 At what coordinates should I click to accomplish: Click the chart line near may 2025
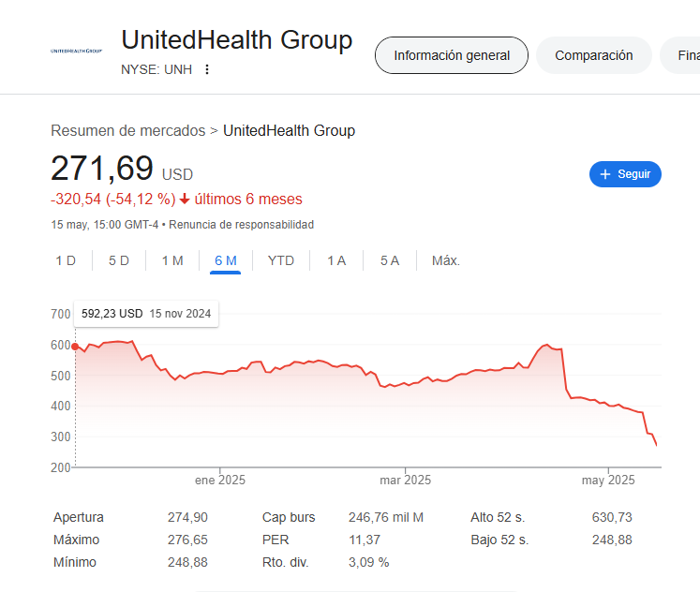(608, 405)
